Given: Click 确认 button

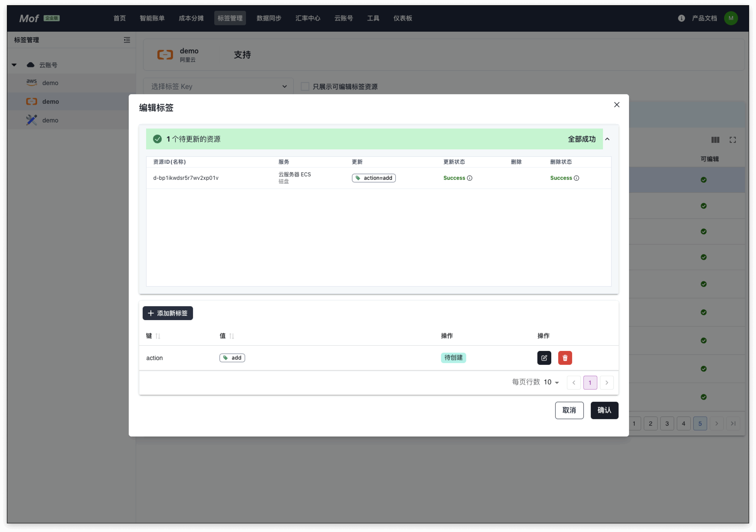Looking at the screenshot, I should click(604, 410).
